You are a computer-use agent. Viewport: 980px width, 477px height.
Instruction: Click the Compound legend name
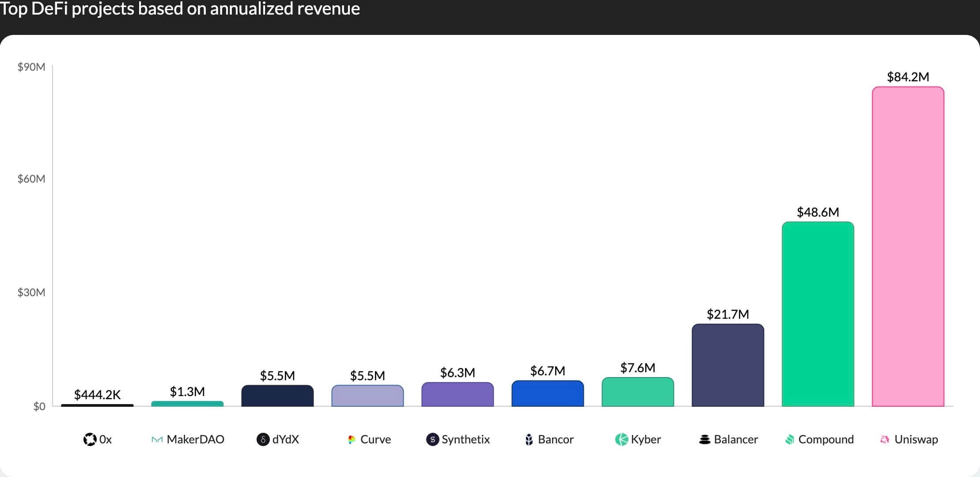(x=826, y=439)
